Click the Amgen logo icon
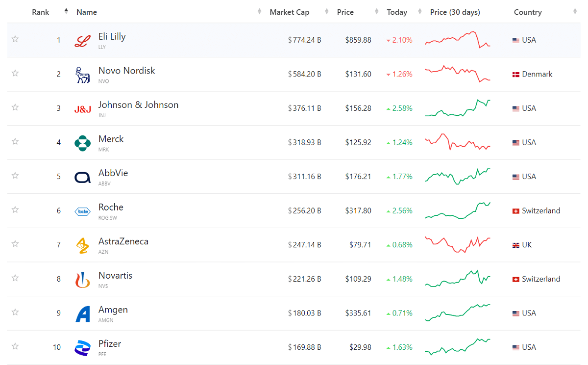This screenshot has width=588, height=365. point(82,314)
